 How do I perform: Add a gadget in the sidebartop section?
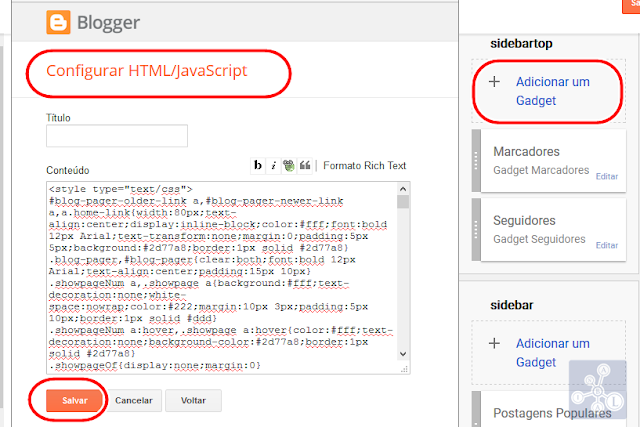(x=553, y=91)
